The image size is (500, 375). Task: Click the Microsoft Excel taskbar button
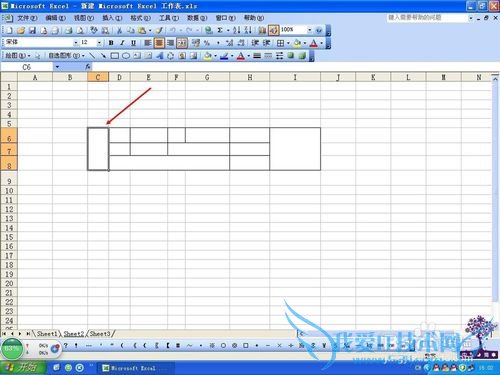tap(134, 368)
